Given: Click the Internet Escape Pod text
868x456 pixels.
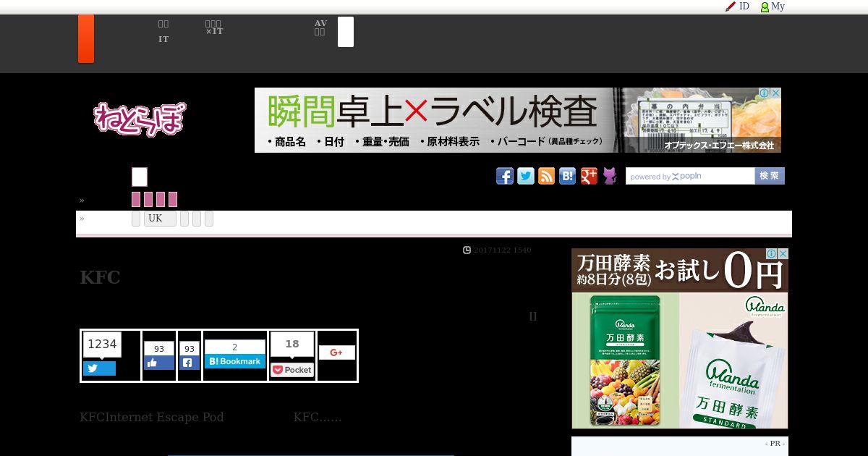Looking at the screenshot, I should (x=165, y=417).
